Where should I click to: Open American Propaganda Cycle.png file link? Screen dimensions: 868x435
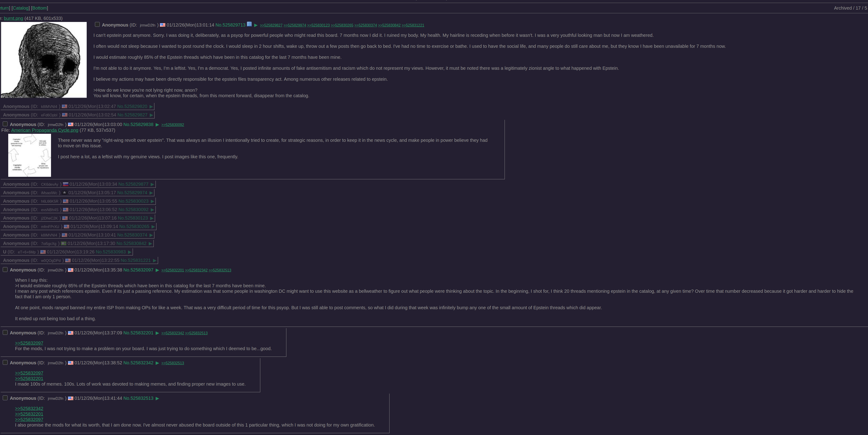(x=44, y=130)
